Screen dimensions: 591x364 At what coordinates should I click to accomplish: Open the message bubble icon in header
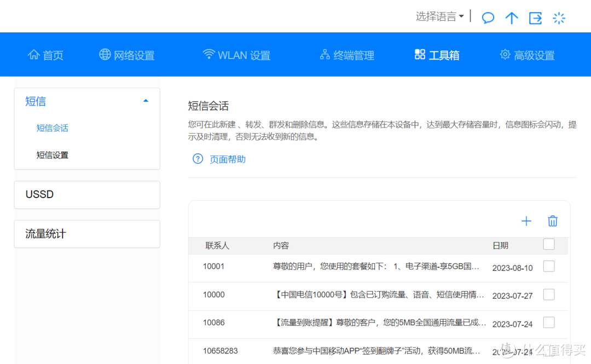pos(488,18)
